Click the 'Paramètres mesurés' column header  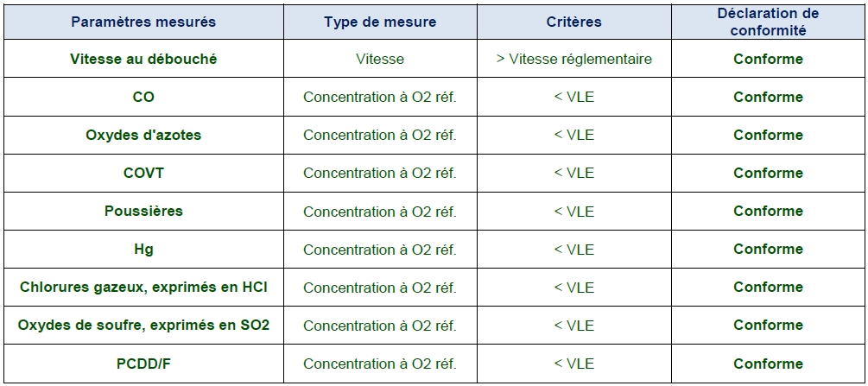pos(143,22)
